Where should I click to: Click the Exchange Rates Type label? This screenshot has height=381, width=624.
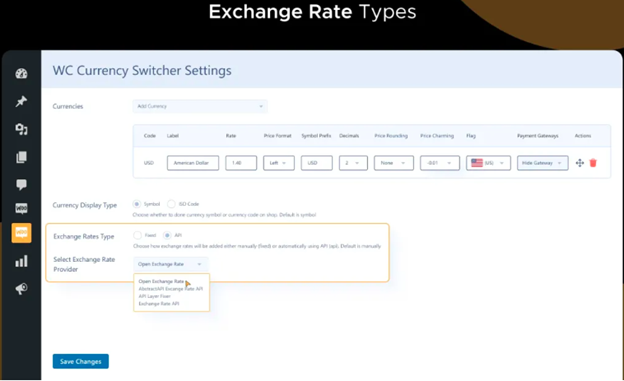click(84, 236)
